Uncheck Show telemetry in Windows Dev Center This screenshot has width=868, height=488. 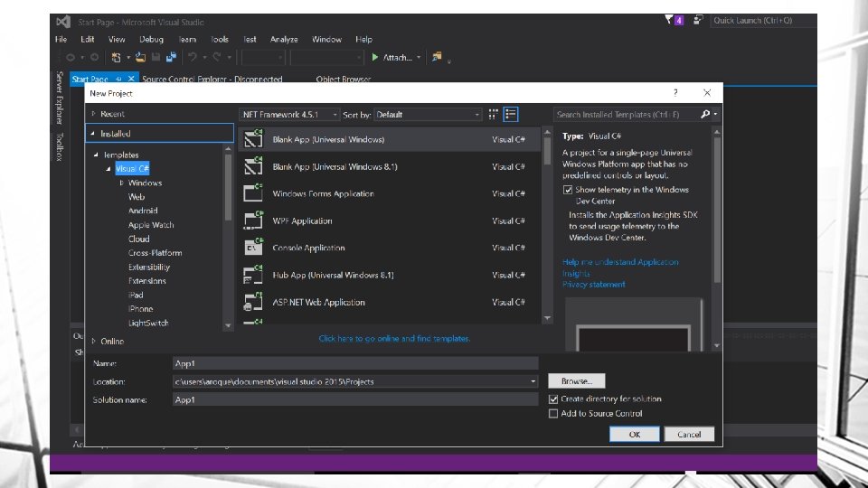tap(568, 190)
